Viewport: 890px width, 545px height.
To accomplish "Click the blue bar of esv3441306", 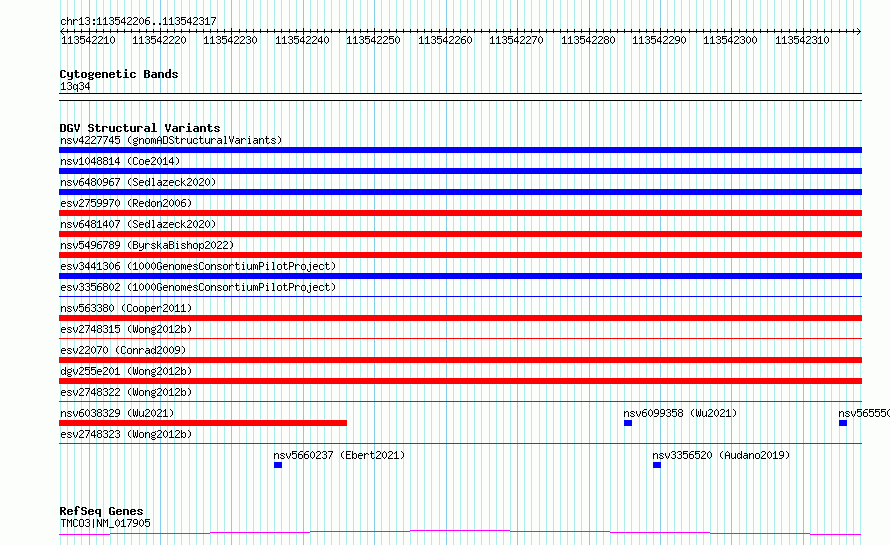I will click(460, 276).
